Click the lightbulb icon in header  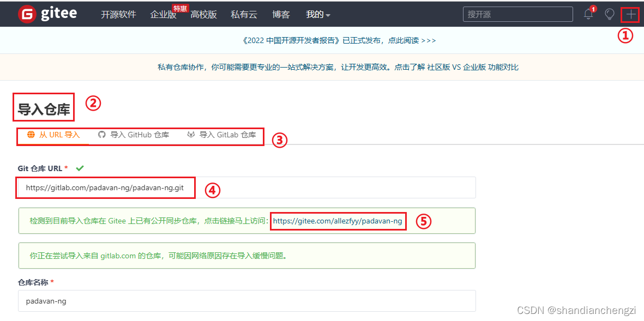[x=610, y=14]
